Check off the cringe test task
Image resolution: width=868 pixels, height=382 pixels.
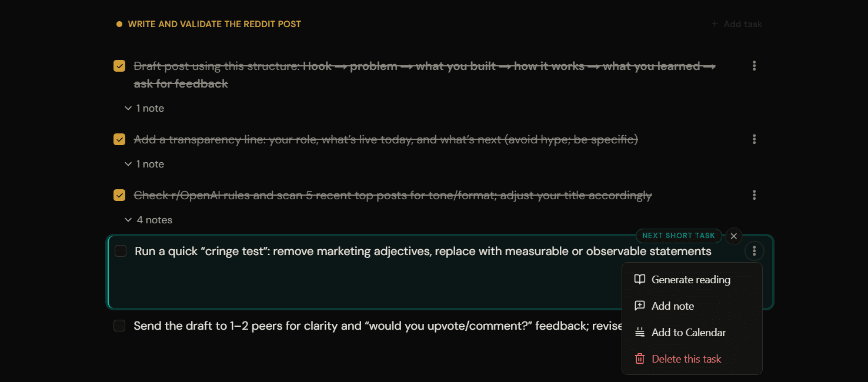point(121,250)
